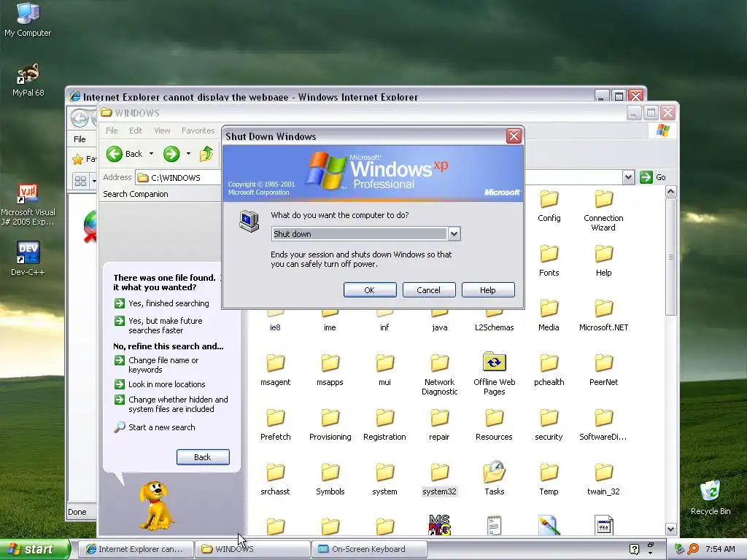Switch to On-Screen Keyboard taskbar button

coord(369,549)
